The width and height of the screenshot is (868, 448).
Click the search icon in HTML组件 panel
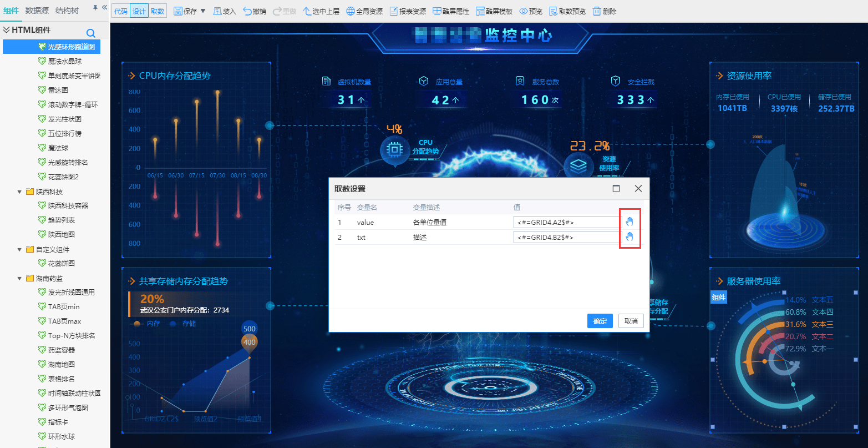[91, 33]
